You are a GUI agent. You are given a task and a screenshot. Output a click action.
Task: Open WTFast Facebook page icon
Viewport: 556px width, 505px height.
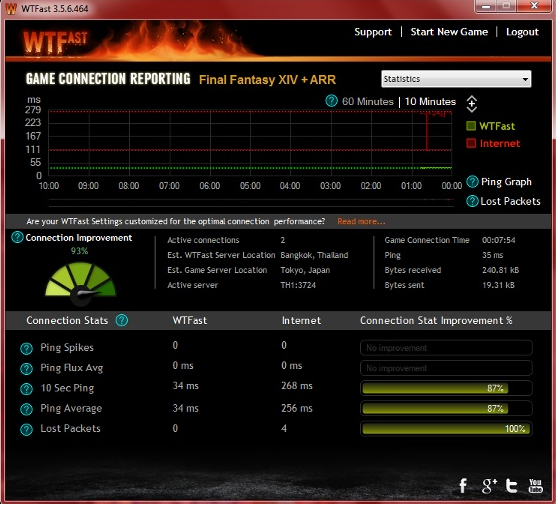(463, 485)
